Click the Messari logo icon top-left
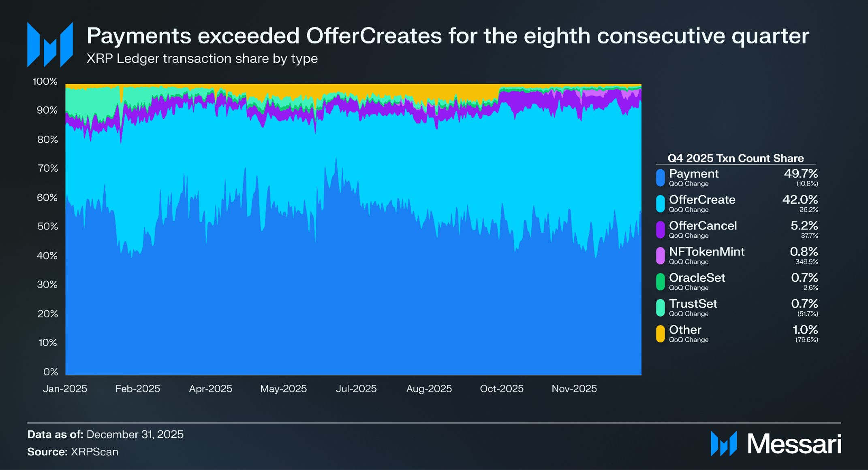The image size is (868, 470). 50,45
